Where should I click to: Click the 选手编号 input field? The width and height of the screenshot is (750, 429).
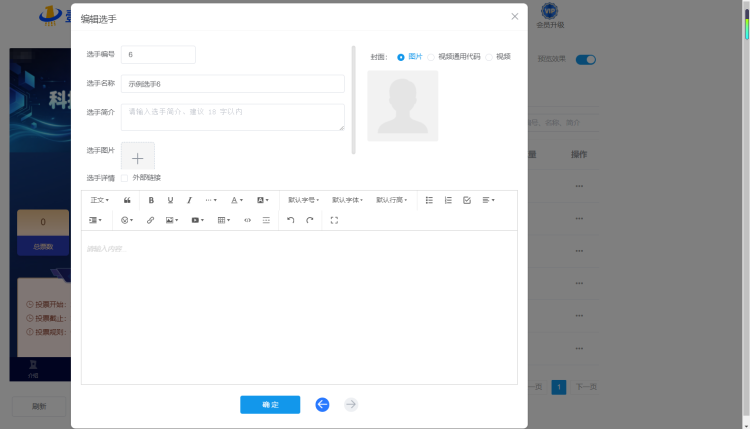[158, 55]
